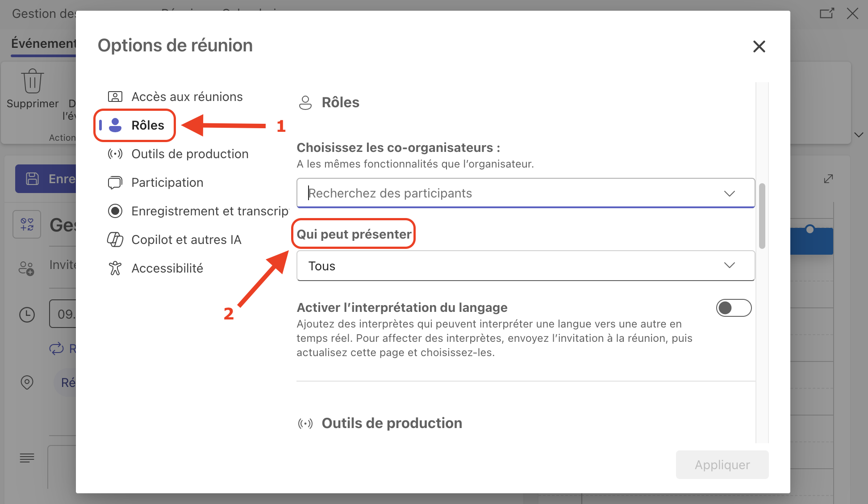Open the Outils de production section
868x504 pixels.
[x=190, y=154]
